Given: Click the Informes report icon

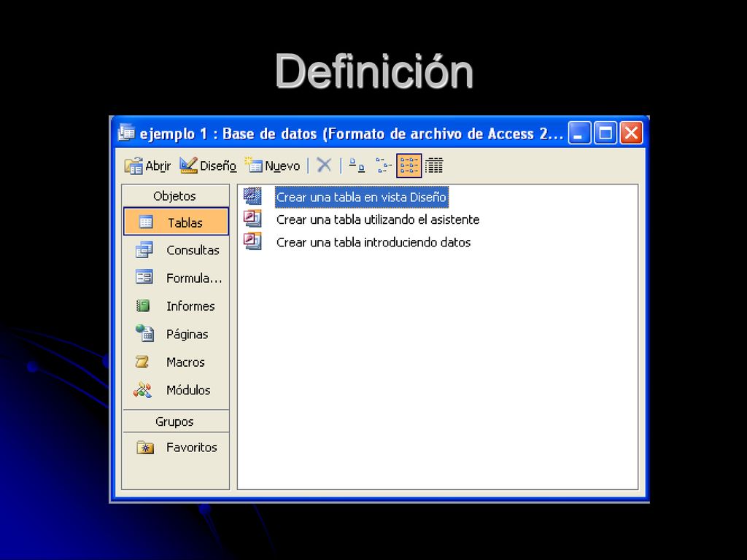Looking at the screenshot, I should coord(143,306).
